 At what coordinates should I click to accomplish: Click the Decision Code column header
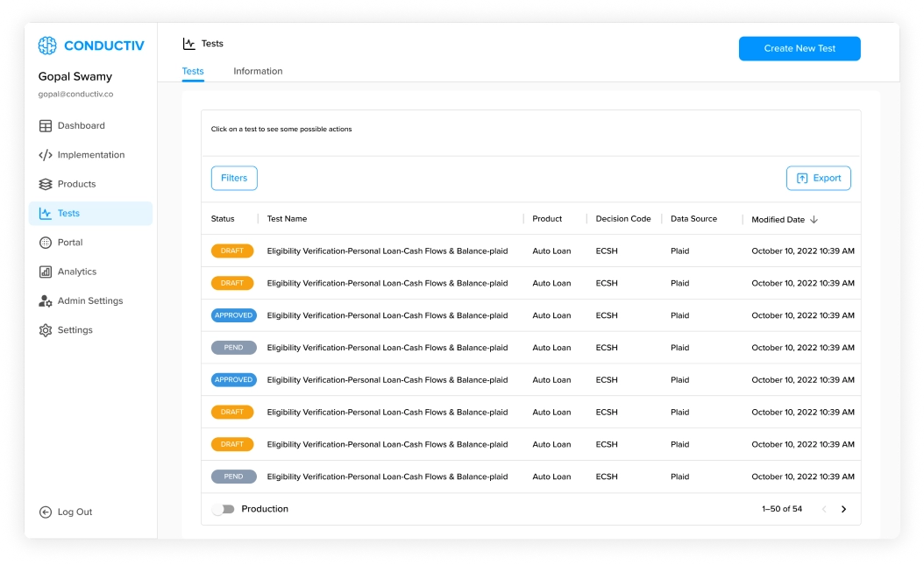(623, 219)
